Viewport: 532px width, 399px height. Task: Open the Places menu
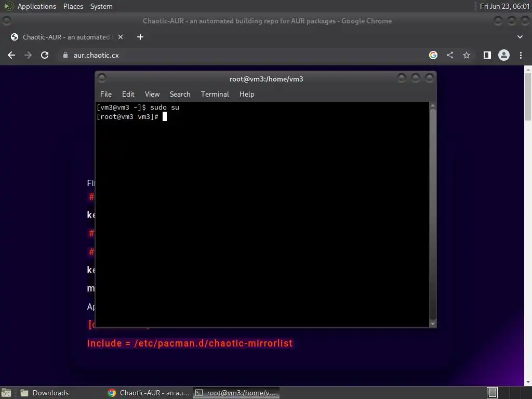pos(73,6)
